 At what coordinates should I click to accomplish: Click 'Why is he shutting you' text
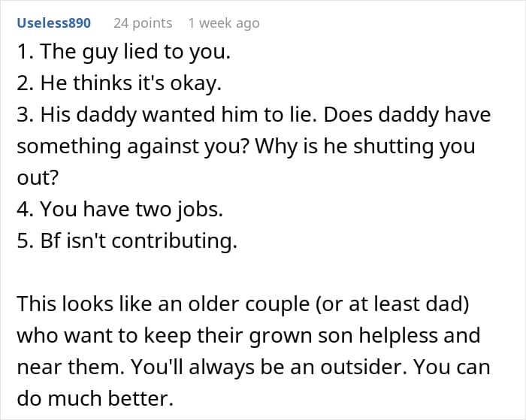(365, 147)
